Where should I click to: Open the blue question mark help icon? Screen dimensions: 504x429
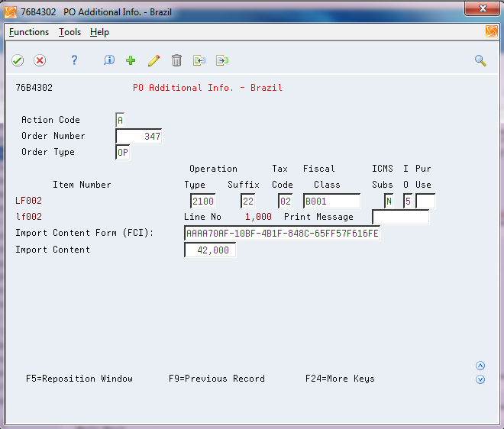(x=74, y=60)
